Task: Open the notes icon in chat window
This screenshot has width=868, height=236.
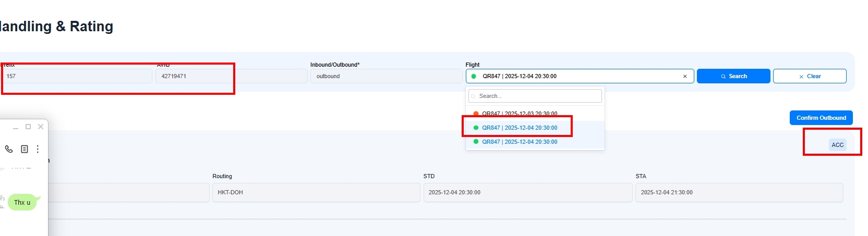Action: coord(24,149)
